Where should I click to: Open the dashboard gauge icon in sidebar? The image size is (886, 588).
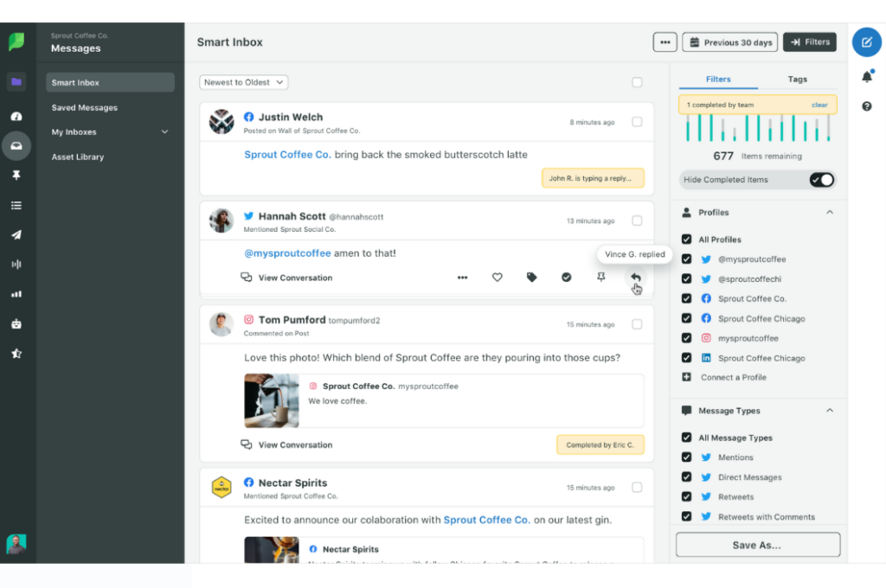point(16,117)
